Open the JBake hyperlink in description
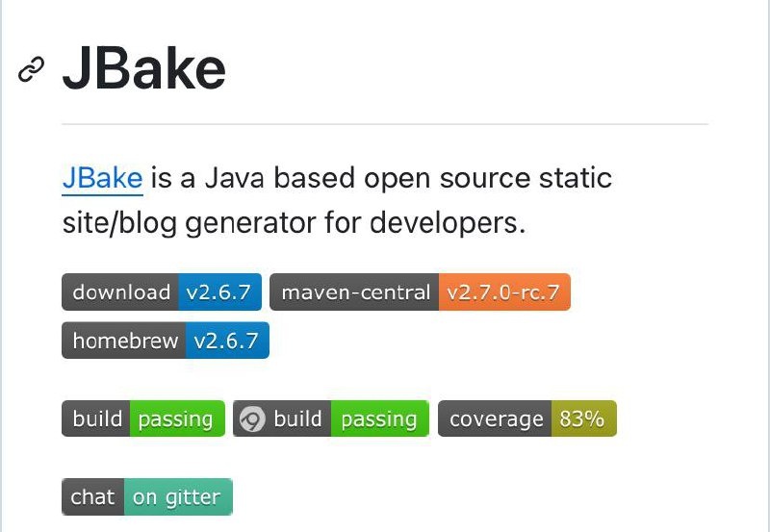 click(102, 179)
